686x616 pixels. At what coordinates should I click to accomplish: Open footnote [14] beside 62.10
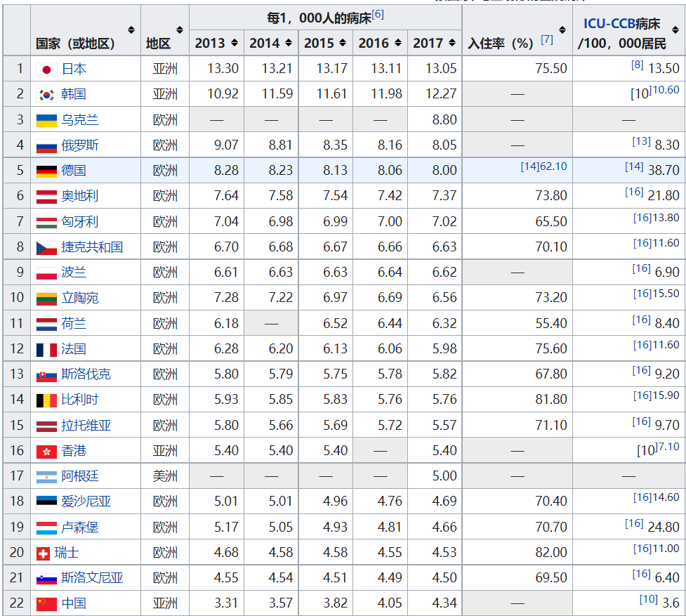click(530, 166)
